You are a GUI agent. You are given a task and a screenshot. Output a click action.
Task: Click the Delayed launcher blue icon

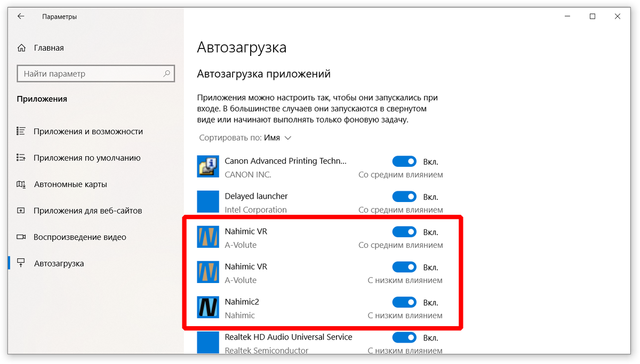click(208, 202)
